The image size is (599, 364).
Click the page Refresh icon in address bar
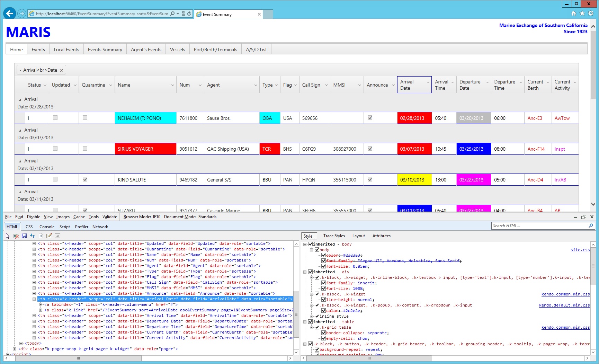pyautogui.click(x=189, y=14)
